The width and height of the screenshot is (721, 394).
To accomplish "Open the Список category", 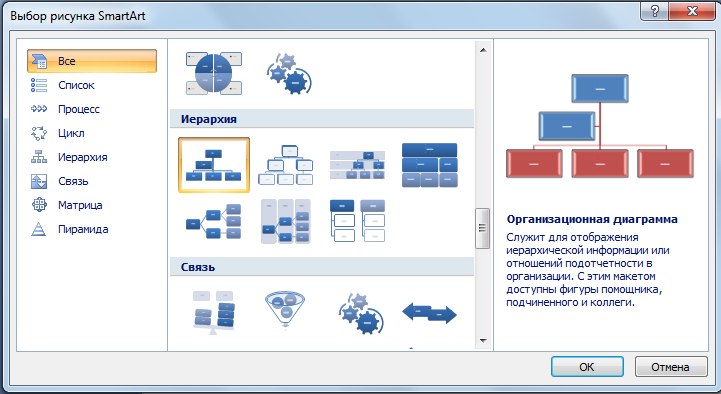I will pos(92,85).
